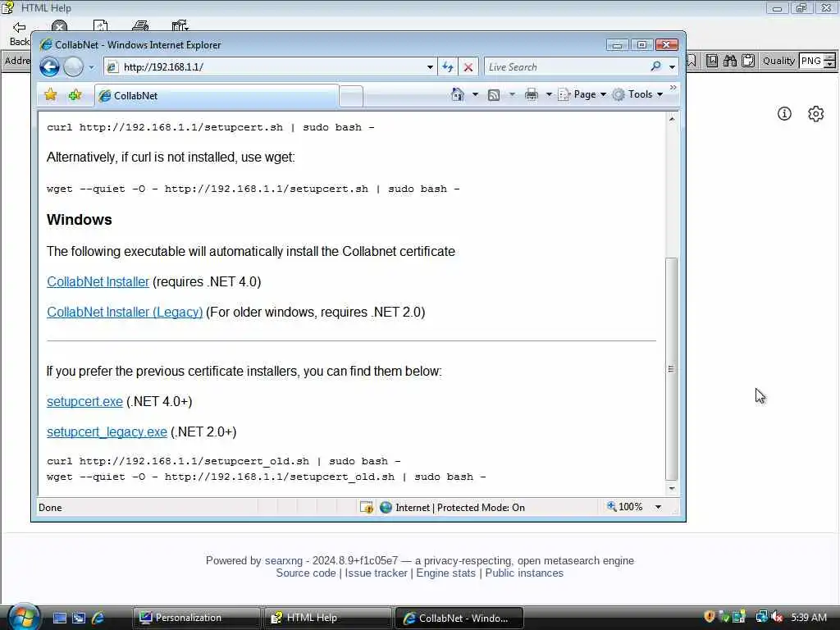Click the Print icon in the HTML Help toolbar

pyautogui.click(x=140, y=26)
